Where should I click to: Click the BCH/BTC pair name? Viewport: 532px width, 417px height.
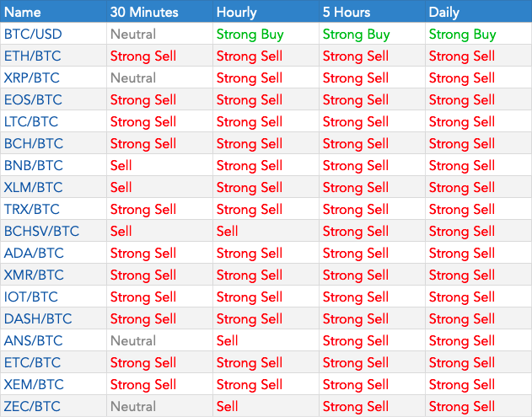33,144
